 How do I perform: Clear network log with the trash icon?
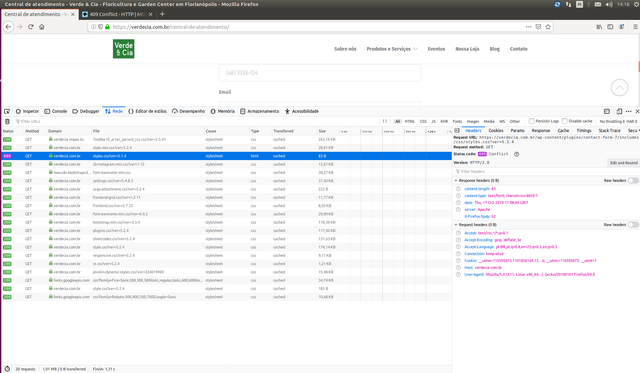pos(7,121)
